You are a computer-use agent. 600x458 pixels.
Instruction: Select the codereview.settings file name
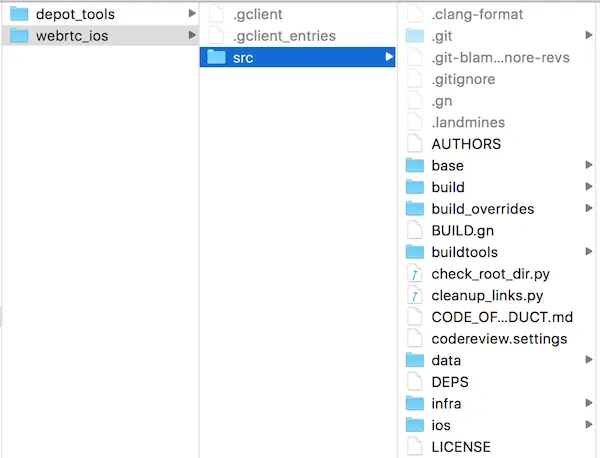pyautogui.click(x=499, y=339)
